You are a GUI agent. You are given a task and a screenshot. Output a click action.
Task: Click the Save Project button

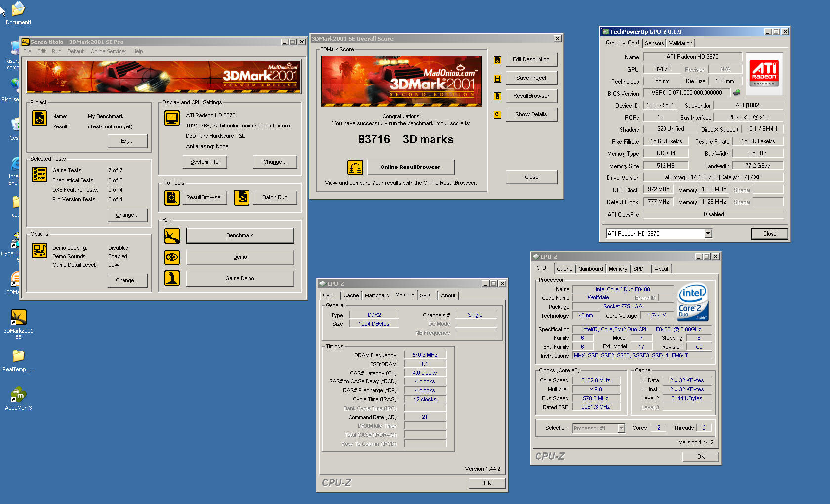click(x=532, y=78)
